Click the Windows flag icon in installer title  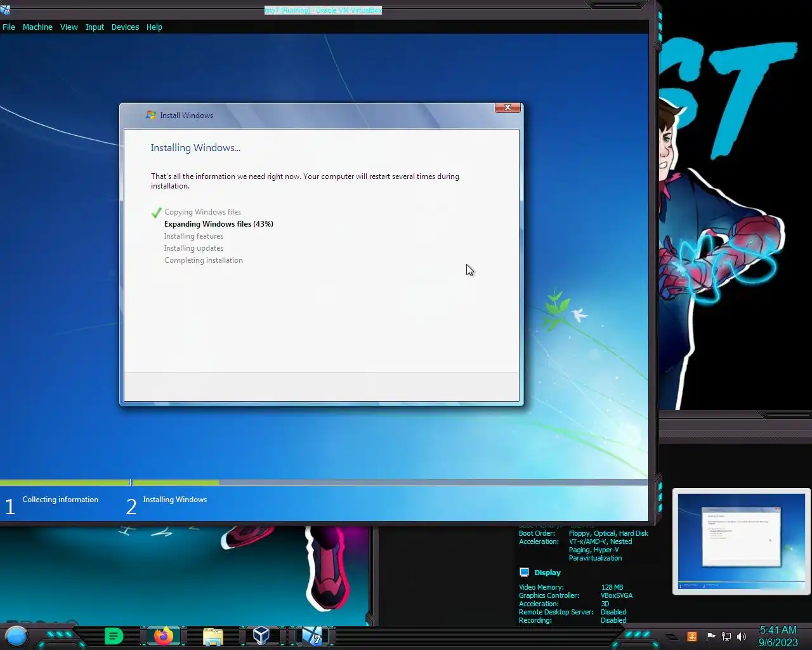(x=151, y=115)
